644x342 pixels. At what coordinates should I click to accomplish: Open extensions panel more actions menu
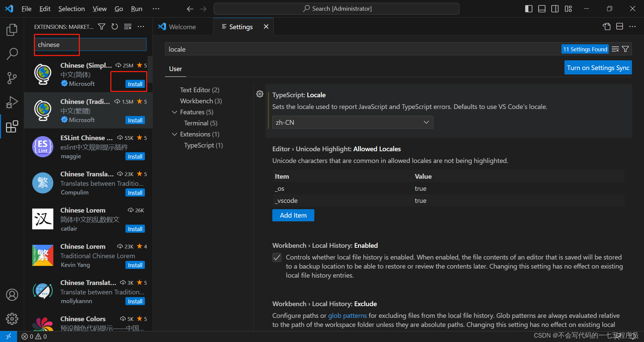pyautogui.click(x=141, y=26)
